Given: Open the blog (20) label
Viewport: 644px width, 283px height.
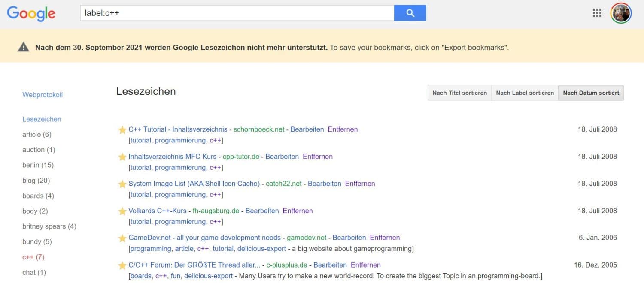Looking at the screenshot, I should point(36,181).
